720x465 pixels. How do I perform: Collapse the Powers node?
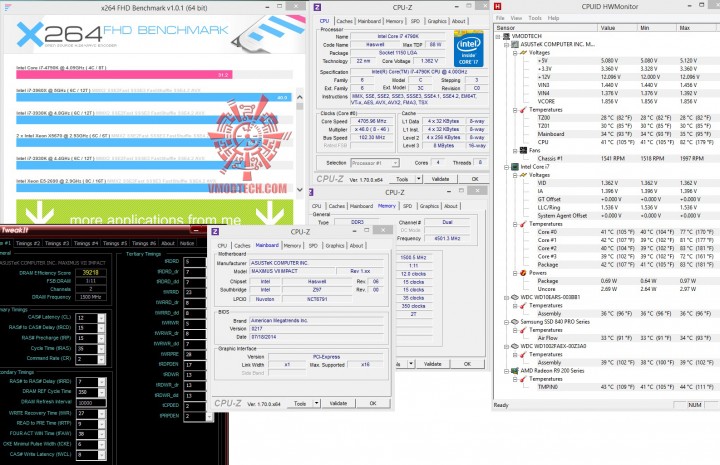[515, 273]
